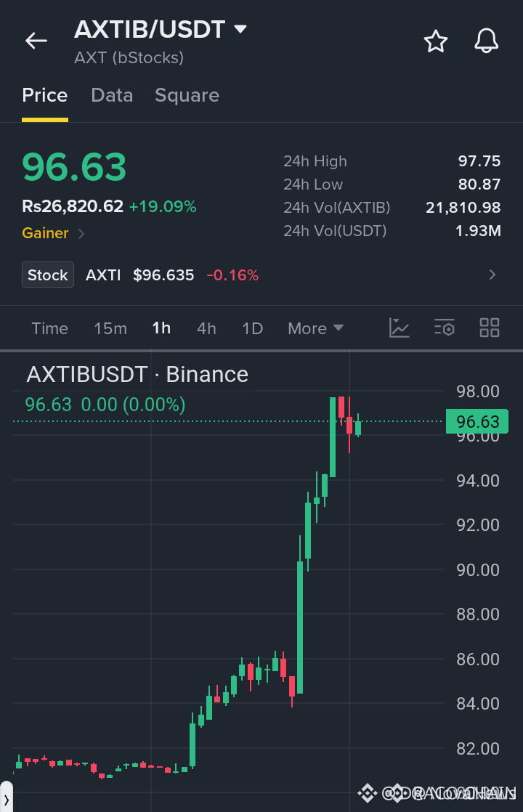Tap the +19.09% change value
This screenshot has height=812, width=523.
[x=163, y=206]
